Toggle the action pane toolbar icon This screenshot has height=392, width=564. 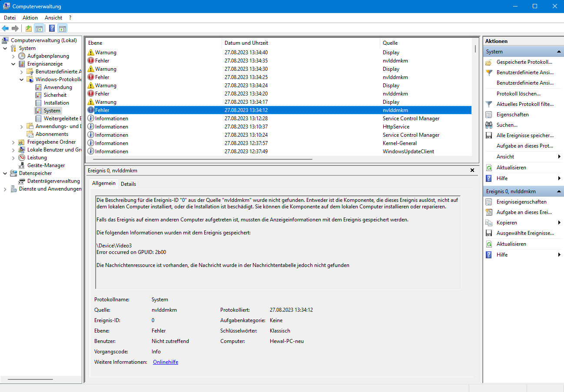(x=63, y=28)
